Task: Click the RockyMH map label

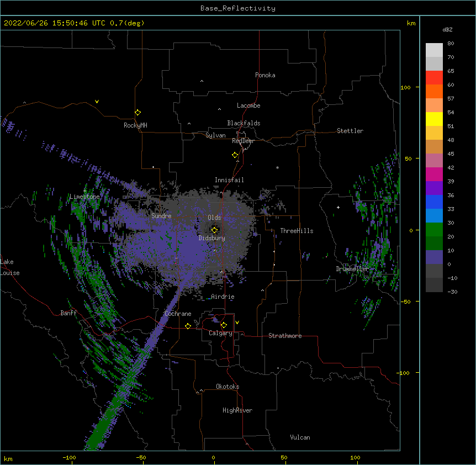Action: 135,125
